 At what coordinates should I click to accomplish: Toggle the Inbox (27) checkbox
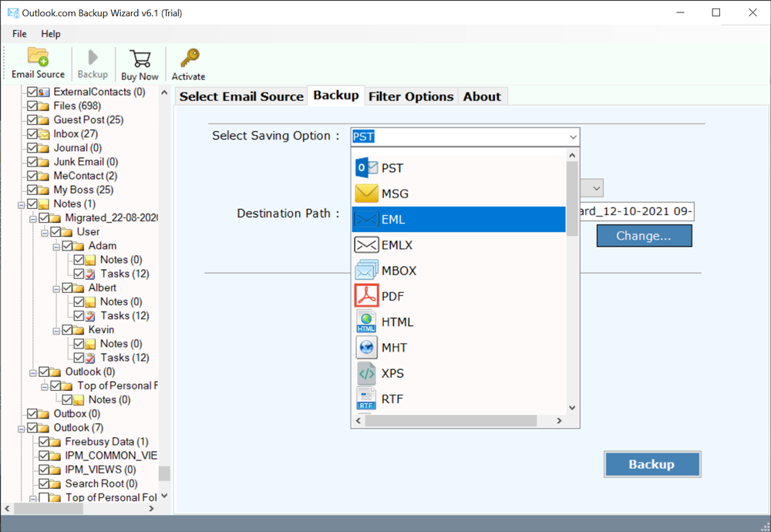(32, 133)
